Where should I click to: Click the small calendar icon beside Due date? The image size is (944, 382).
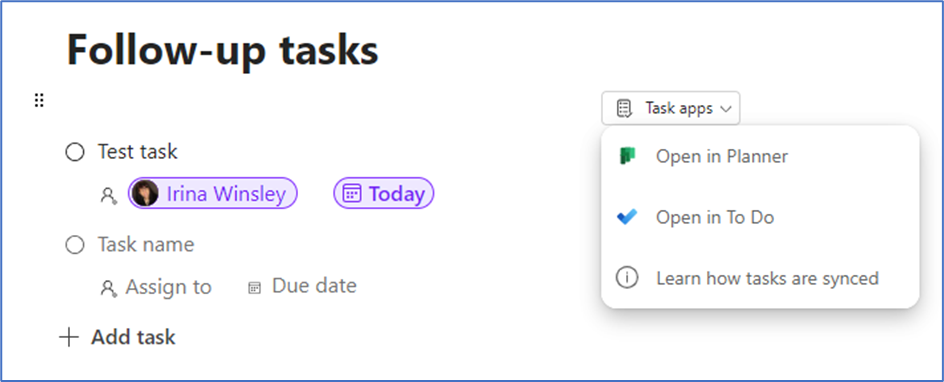255,288
